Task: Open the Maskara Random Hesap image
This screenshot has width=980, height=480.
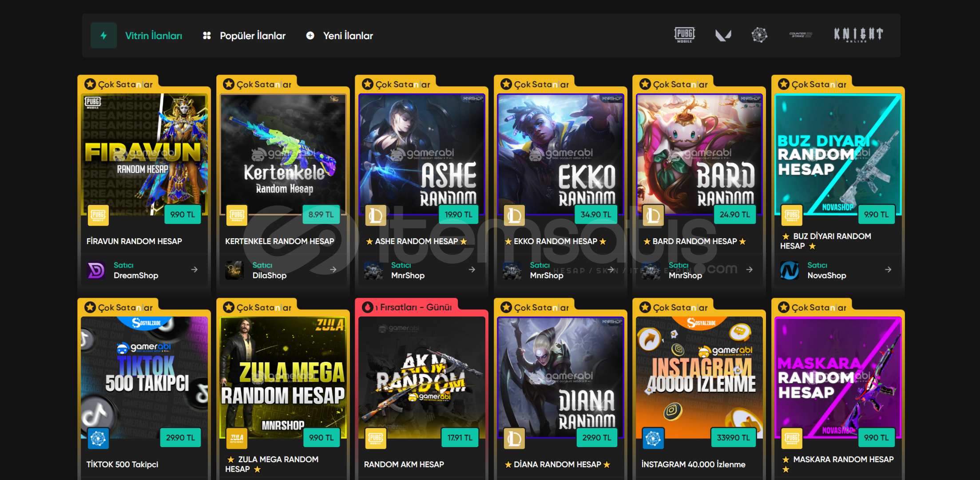Action: point(838,378)
